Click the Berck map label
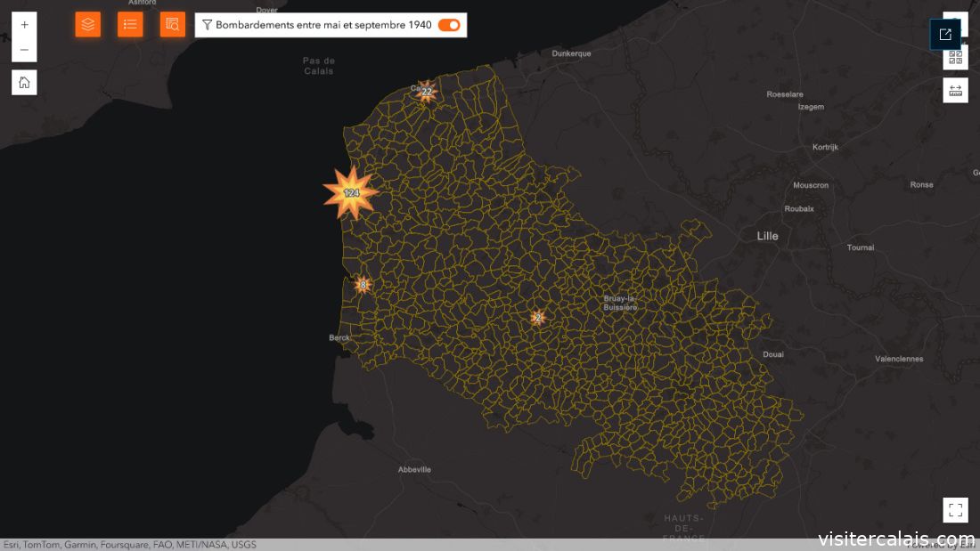This screenshot has width=980, height=551. click(339, 338)
